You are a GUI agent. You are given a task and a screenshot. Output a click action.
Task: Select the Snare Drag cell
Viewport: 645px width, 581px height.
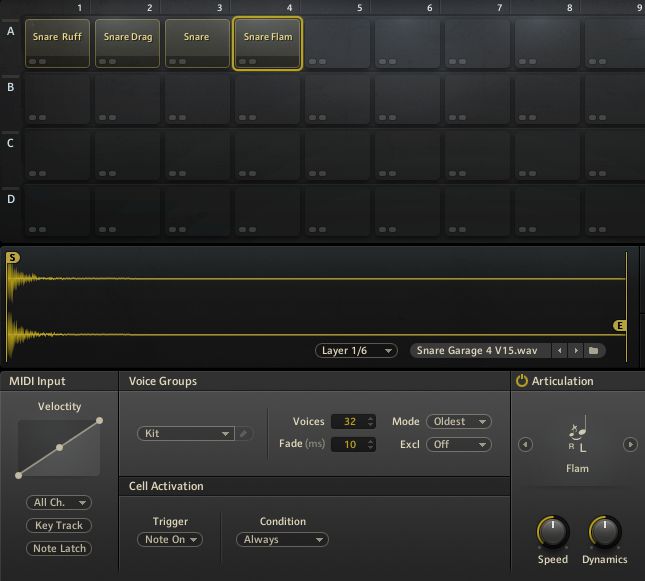point(128,43)
